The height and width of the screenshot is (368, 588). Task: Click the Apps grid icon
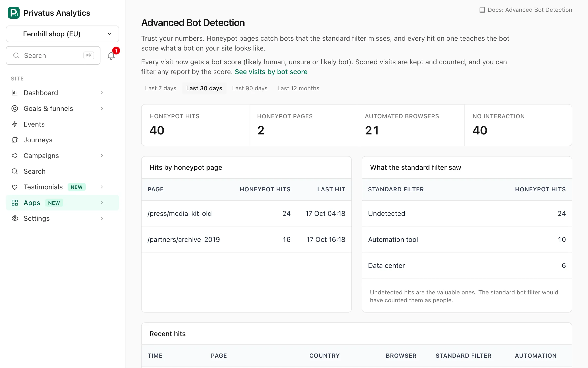tap(15, 203)
